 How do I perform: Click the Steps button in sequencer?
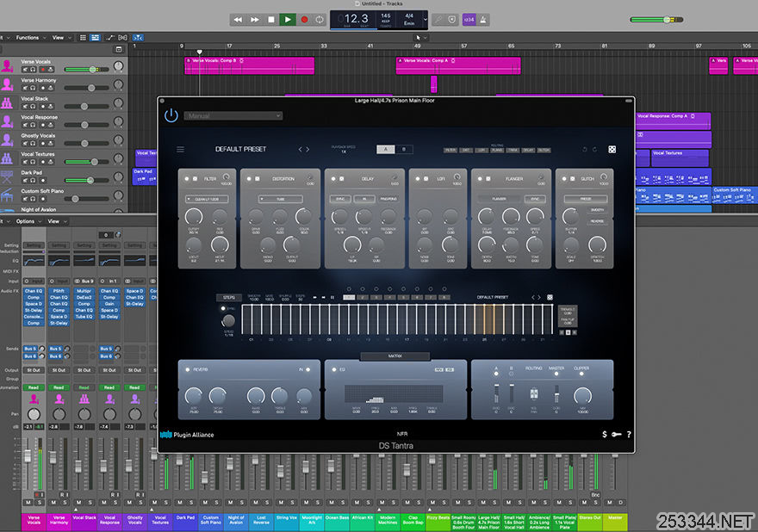(229, 297)
